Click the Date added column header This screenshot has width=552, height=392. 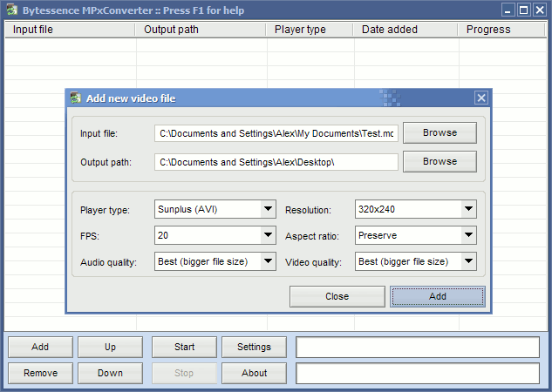coord(405,30)
